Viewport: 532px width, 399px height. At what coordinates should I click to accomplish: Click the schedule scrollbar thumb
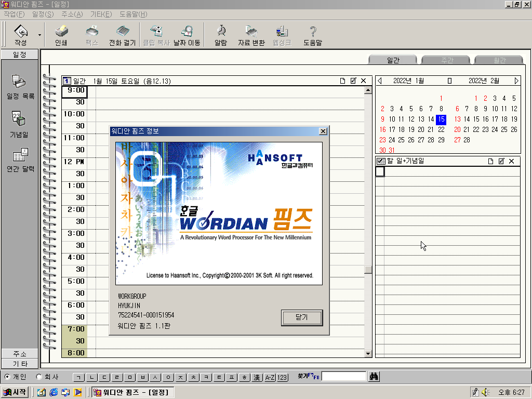point(368,269)
